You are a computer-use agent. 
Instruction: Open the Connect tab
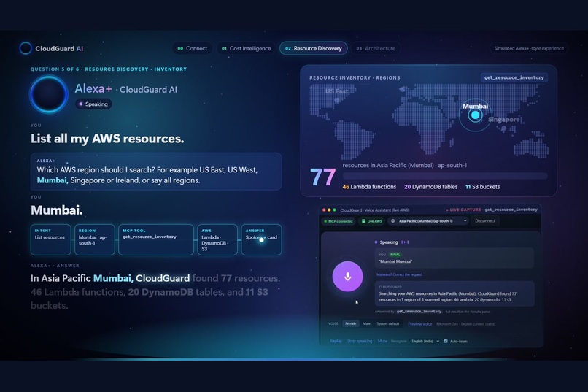point(193,48)
